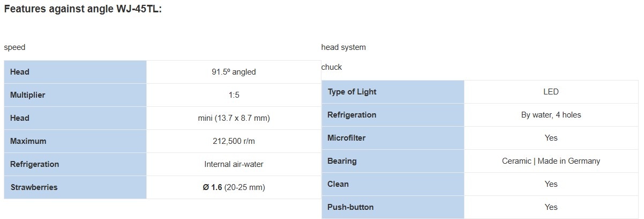Select the "91.5º angled" value cell
Screen dimensions: 644x219
click(234, 72)
